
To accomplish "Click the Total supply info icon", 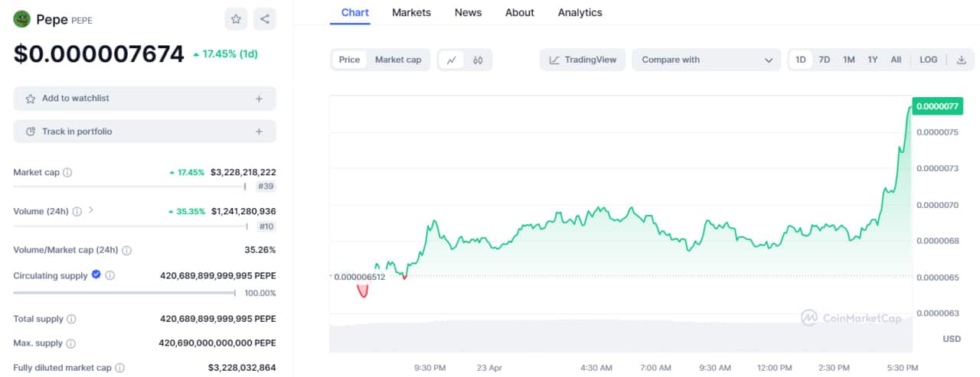I will tap(71, 319).
